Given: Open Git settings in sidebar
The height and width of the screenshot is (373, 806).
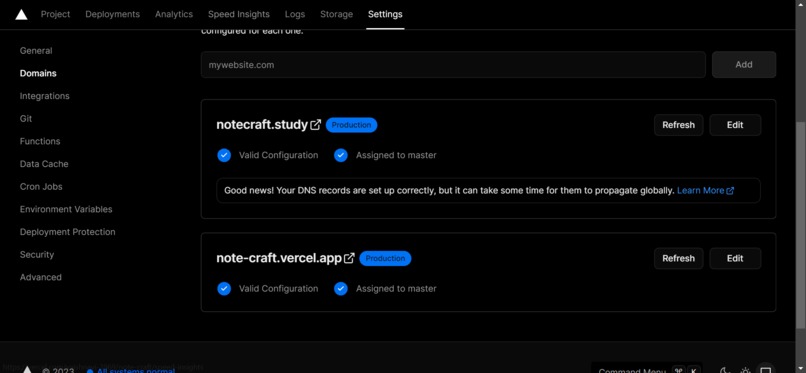Looking at the screenshot, I should point(26,119).
